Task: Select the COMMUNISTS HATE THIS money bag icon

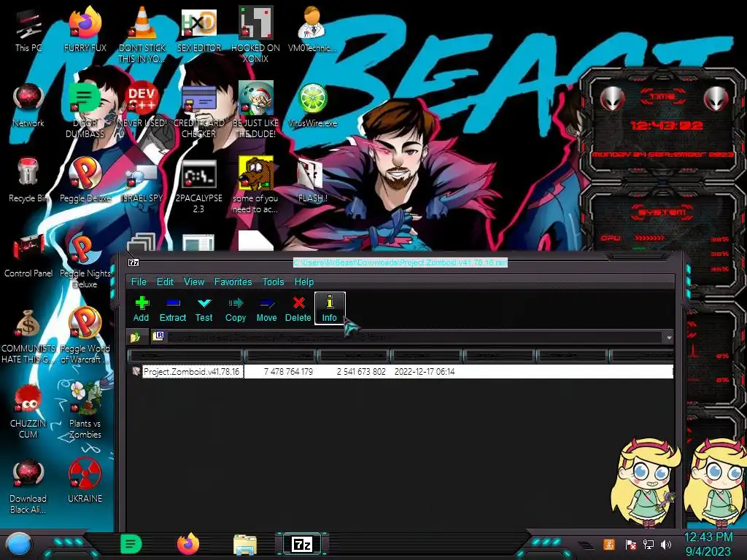Action: 28,336
